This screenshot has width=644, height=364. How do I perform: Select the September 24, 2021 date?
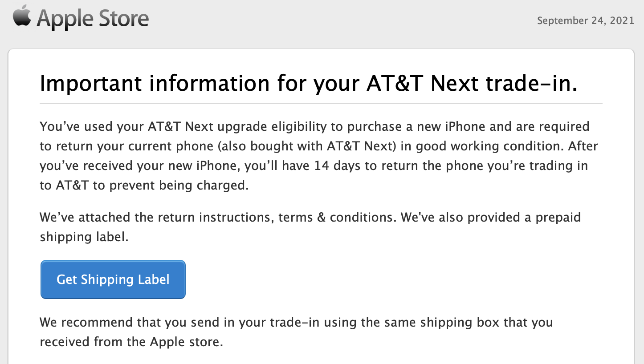click(x=586, y=21)
